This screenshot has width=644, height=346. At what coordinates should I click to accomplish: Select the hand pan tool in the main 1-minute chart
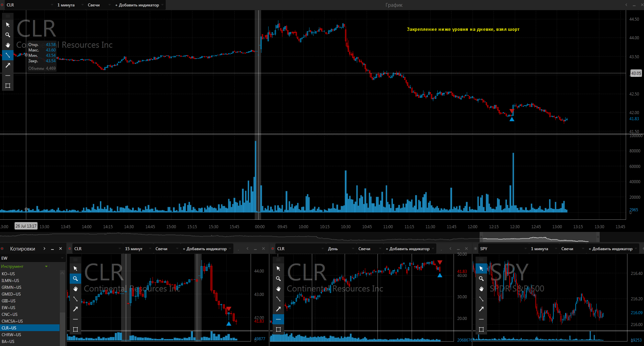(8, 45)
